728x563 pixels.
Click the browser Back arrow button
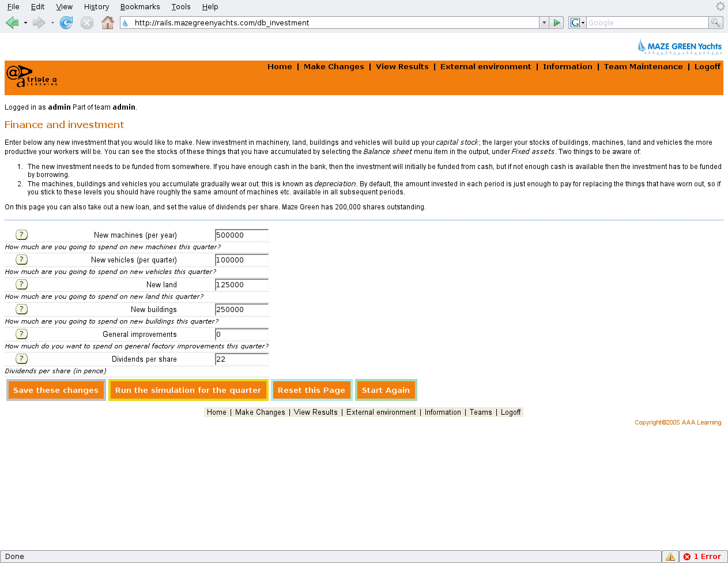[12, 22]
